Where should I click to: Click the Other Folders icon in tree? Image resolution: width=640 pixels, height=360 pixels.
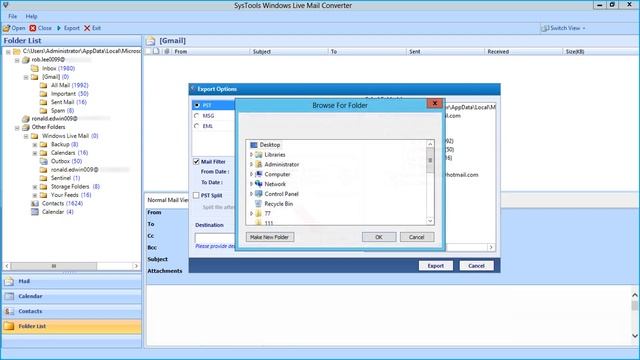click(26, 127)
